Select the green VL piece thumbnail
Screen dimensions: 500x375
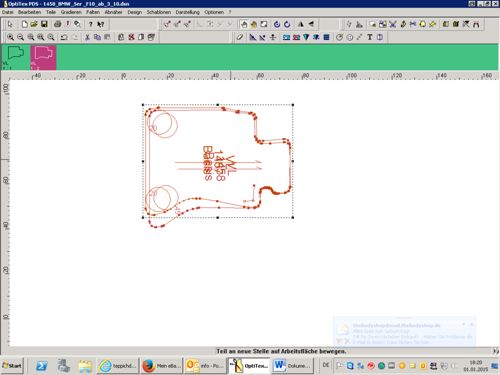point(15,58)
